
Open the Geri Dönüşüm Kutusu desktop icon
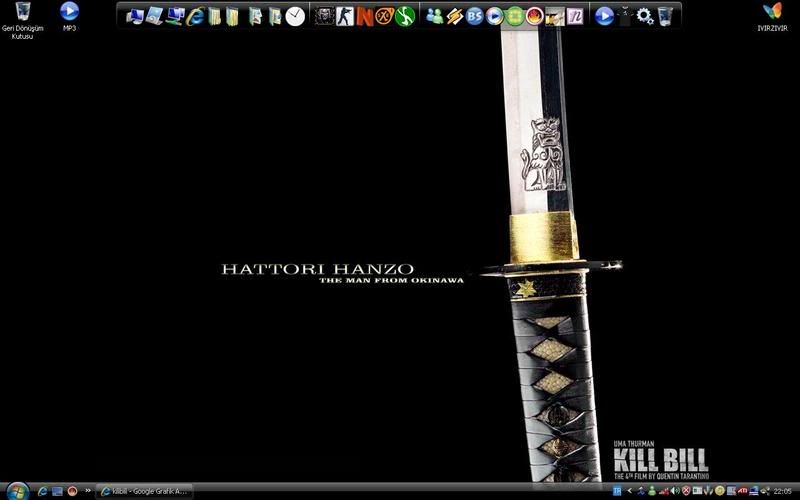coord(22,20)
